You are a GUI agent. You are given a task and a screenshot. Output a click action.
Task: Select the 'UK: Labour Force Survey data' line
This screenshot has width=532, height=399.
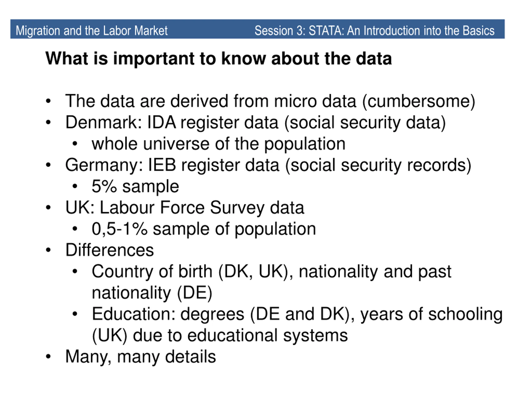tap(185, 208)
